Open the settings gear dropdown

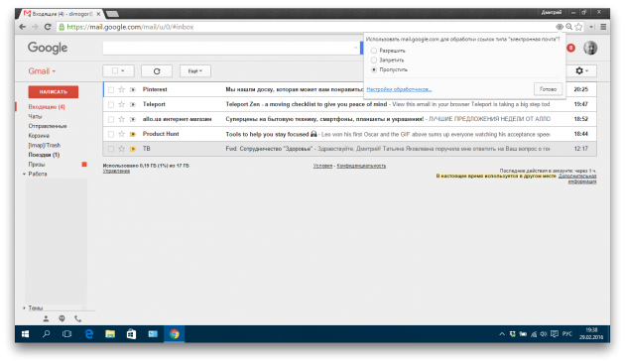click(582, 71)
